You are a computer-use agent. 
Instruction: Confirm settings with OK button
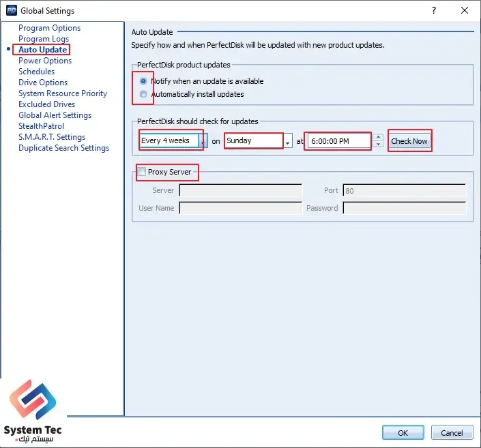tap(403, 432)
